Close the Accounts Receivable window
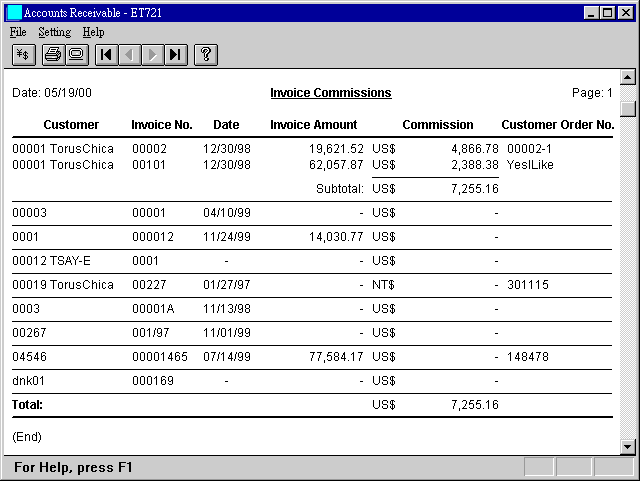 (626, 12)
